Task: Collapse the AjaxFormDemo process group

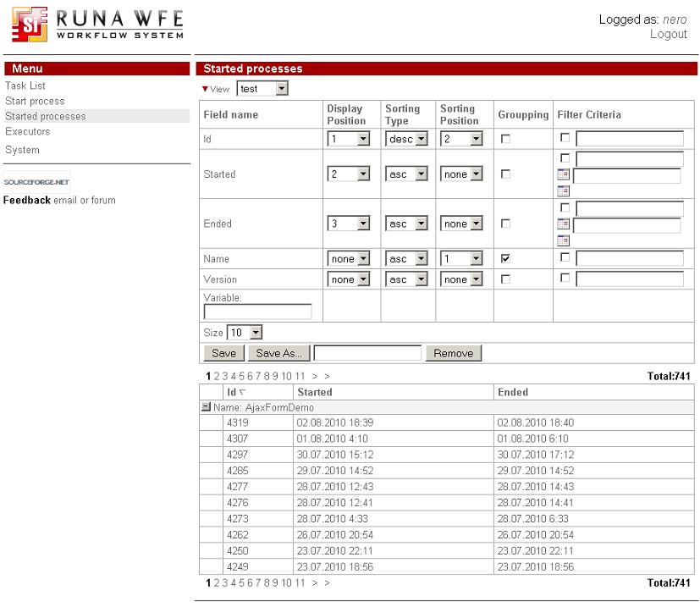Action: pyautogui.click(x=206, y=406)
